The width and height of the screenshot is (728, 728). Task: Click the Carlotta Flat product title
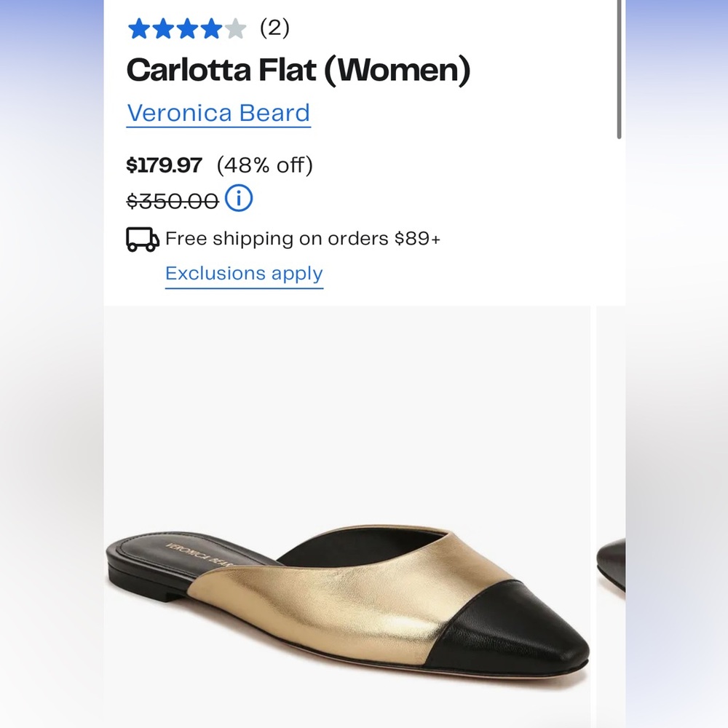(x=299, y=70)
